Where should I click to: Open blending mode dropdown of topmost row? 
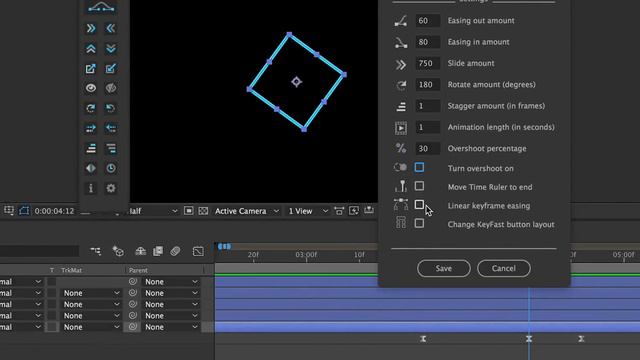21,282
